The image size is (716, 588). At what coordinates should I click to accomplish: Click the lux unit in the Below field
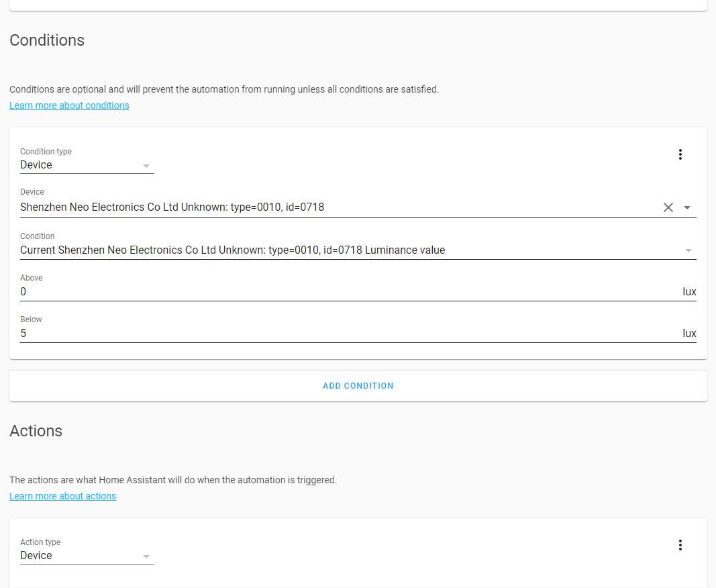[x=689, y=334]
